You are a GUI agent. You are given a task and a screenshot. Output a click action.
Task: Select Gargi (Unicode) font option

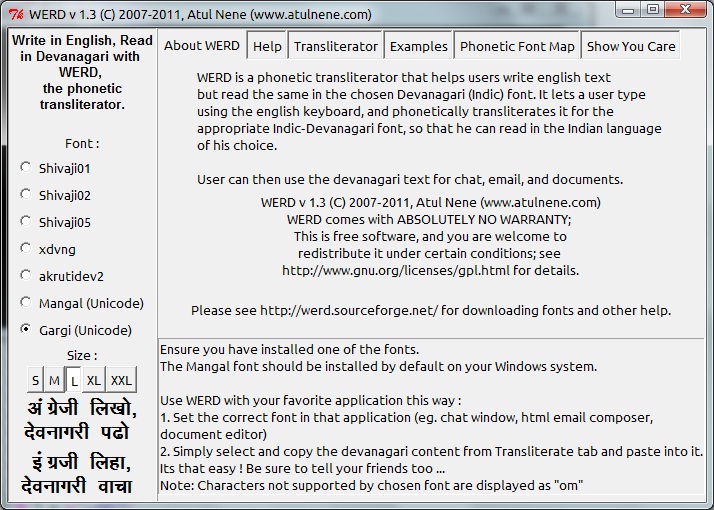(x=26, y=330)
